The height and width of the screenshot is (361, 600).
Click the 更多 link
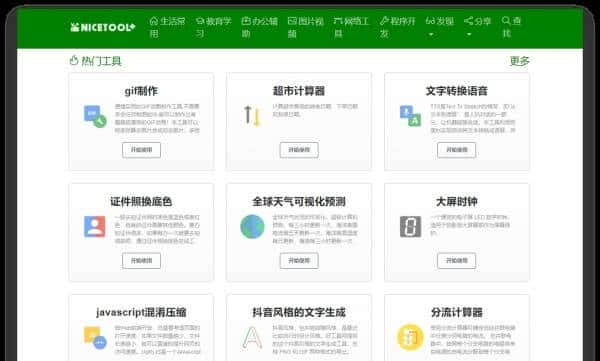[520, 61]
